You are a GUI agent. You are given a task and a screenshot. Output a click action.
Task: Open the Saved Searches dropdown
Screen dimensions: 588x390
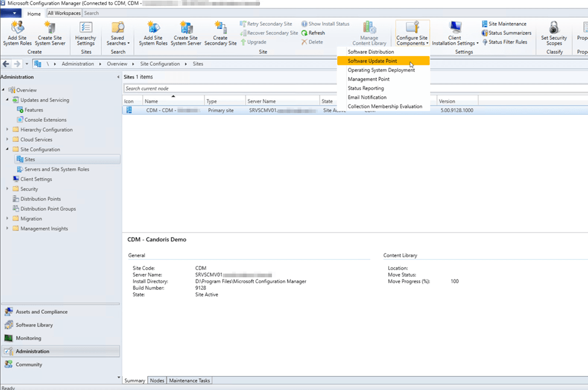coord(118,34)
